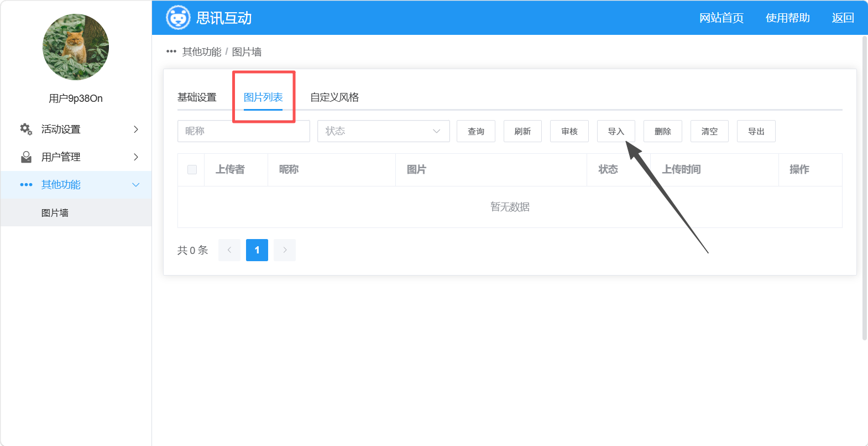Open the 使用帮助 link in header
868x446 pixels.
(x=787, y=18)
